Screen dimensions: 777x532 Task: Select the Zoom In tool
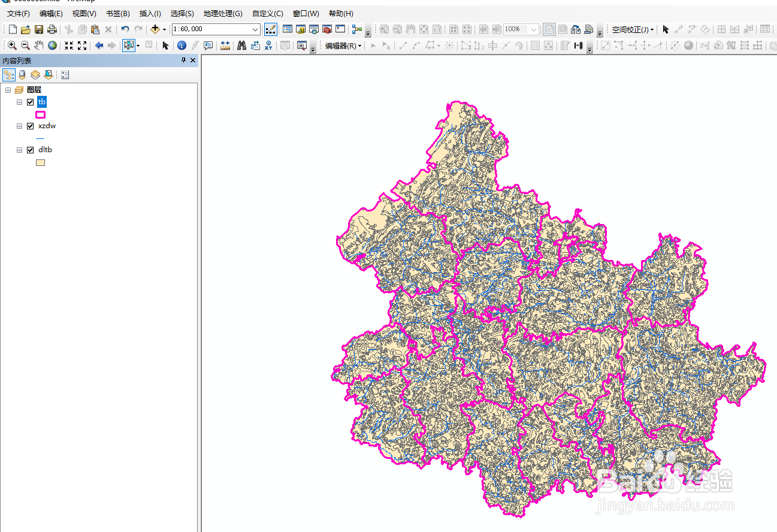pyautogui.click(x=12, y=46)
